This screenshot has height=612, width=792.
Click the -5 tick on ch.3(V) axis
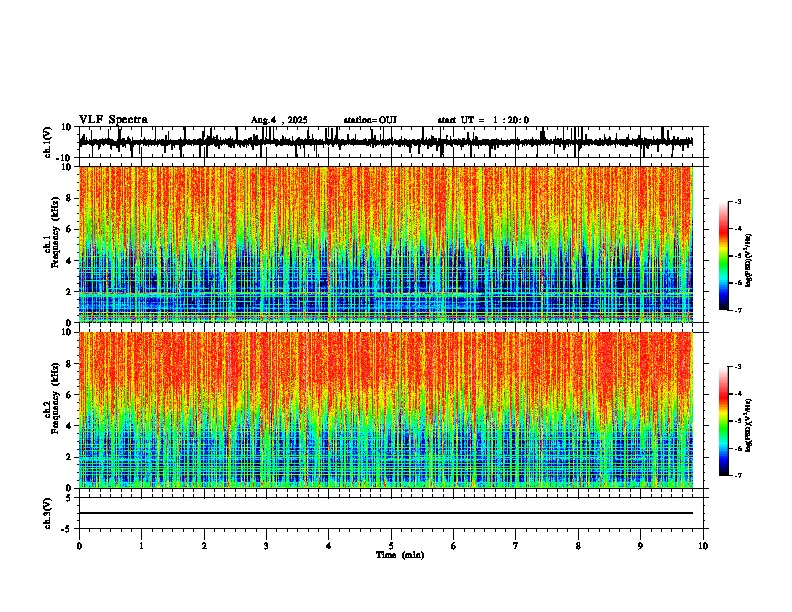(68, 529)
